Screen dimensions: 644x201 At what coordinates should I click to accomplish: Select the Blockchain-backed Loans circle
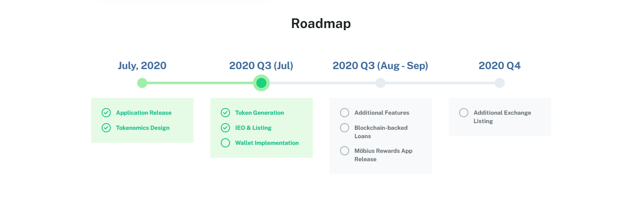(x=345, y=128)
